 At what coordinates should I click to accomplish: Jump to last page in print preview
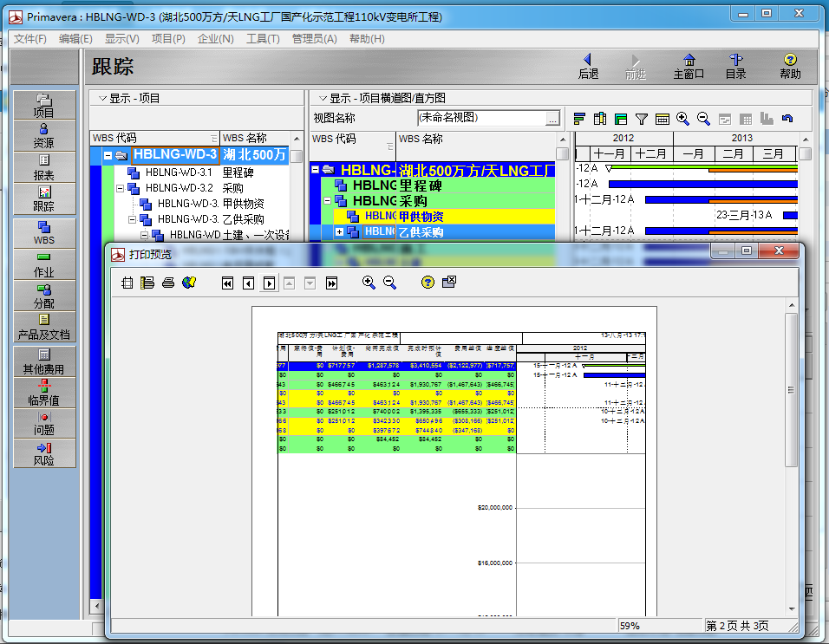(x=331, y=283)
